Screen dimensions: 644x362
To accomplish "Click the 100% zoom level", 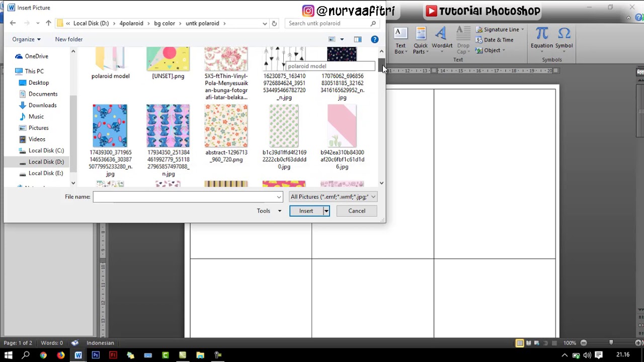I will pos(570,343).
